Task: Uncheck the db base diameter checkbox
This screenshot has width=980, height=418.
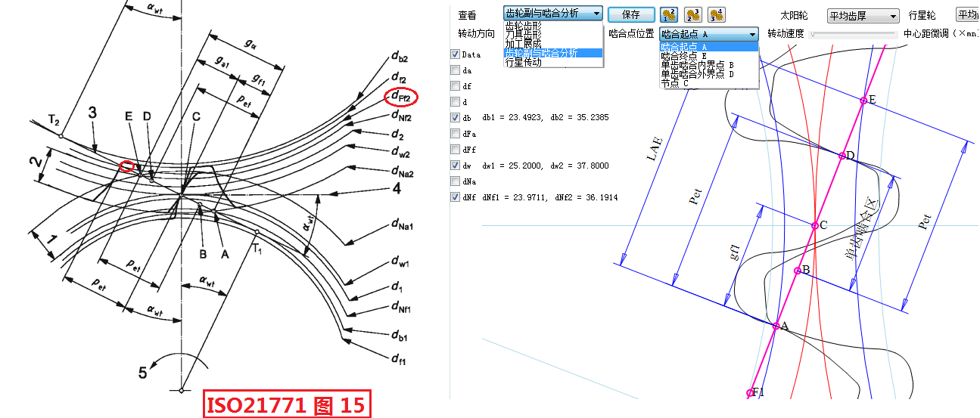Action: (x=455, y=118)
